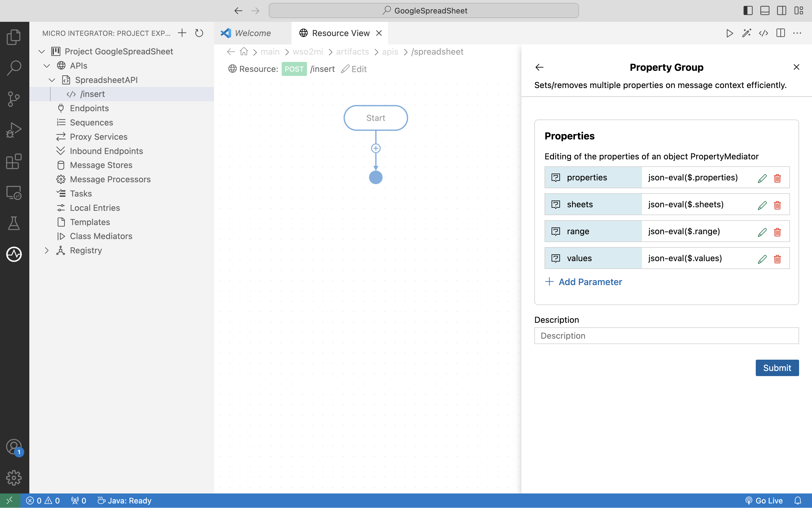Open the AI magic wand tool
This screenshot has height=508, width=812.
coord(747,33)
